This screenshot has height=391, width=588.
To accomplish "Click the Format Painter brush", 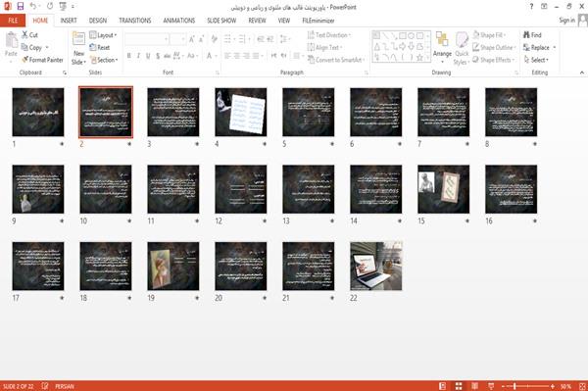I will (x=42, y=60).
